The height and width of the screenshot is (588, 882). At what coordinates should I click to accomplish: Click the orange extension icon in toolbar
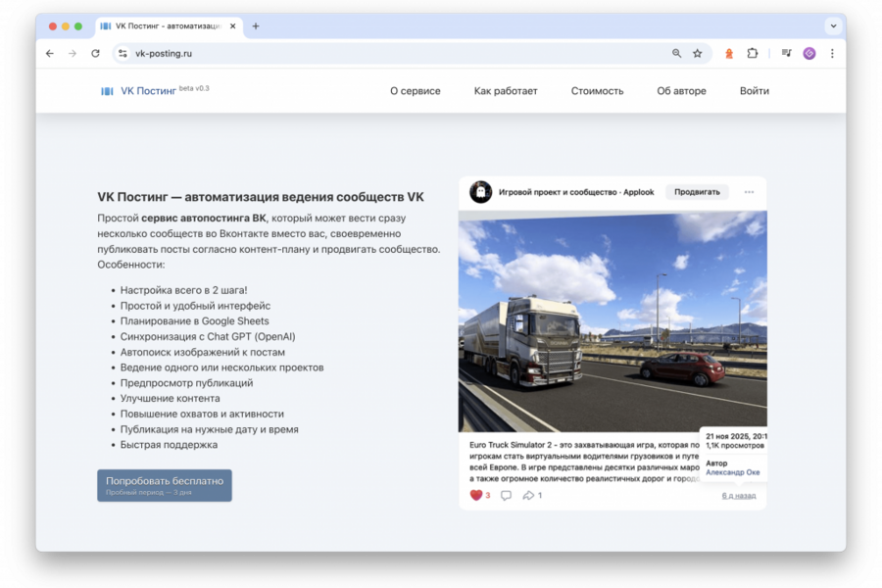pyautogui.click(x=728, y=54)
